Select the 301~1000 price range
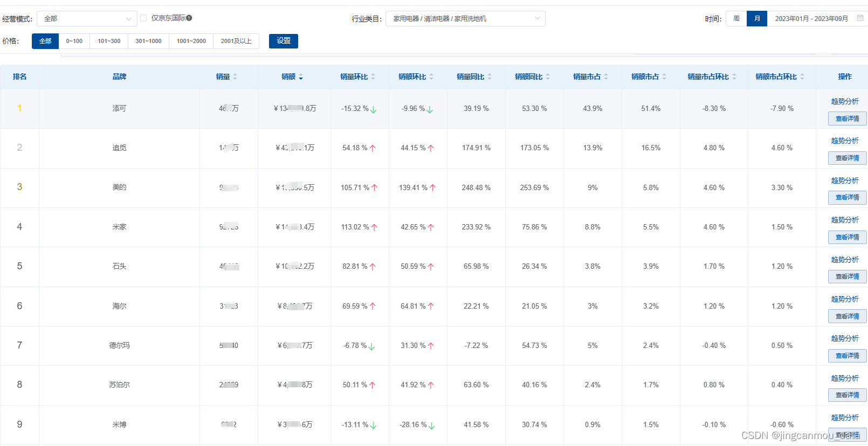 (148, 41)
